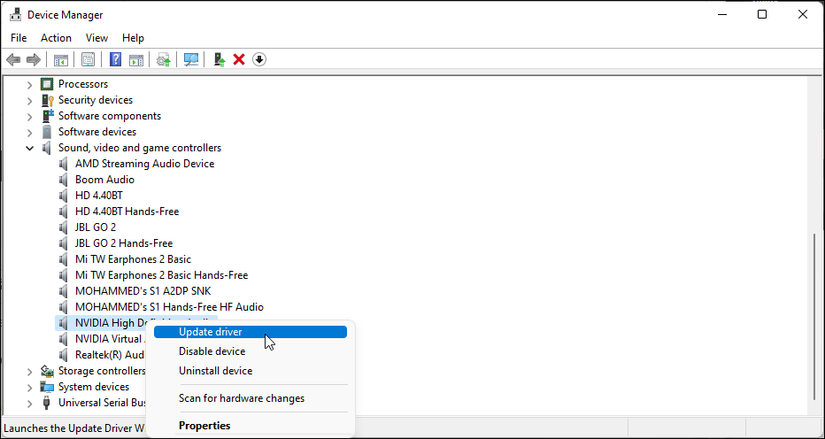Click the Show/Hide Console Tree toolbar icon

(61, 60)
